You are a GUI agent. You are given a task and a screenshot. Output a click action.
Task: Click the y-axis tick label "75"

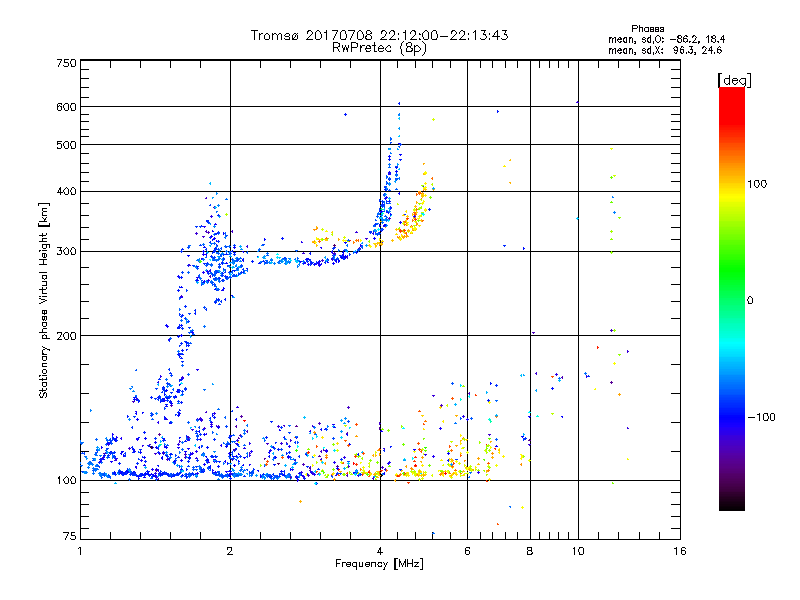(x=70, y=536)
